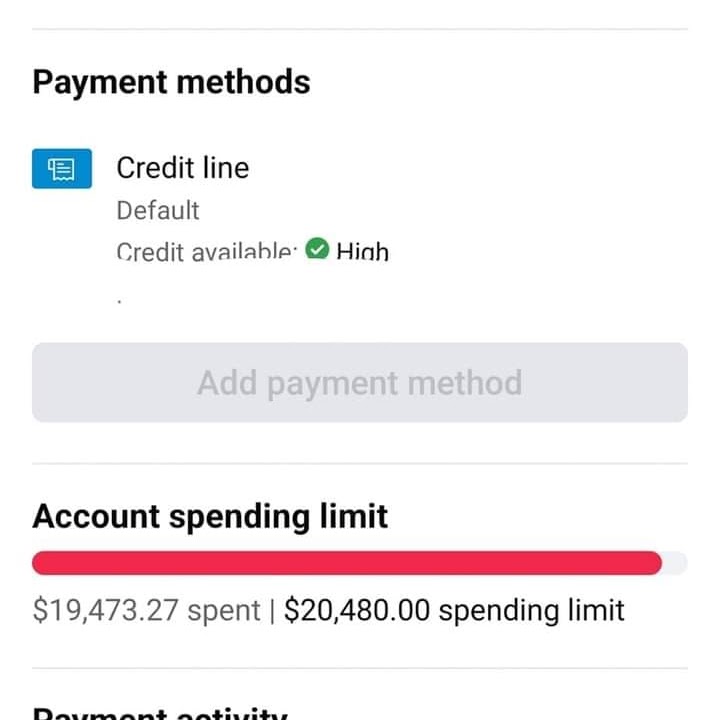This screenshot has width=720, height=720.
Task: Click the High credit status text
Action: (362, 251)
